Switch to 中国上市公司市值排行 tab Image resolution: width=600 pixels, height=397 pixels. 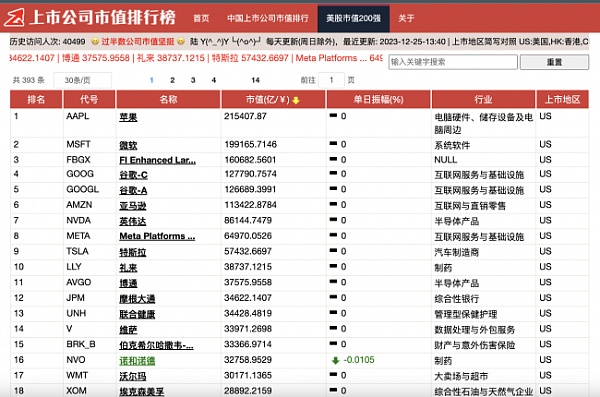pyautogui.click(x=267, y=18)
